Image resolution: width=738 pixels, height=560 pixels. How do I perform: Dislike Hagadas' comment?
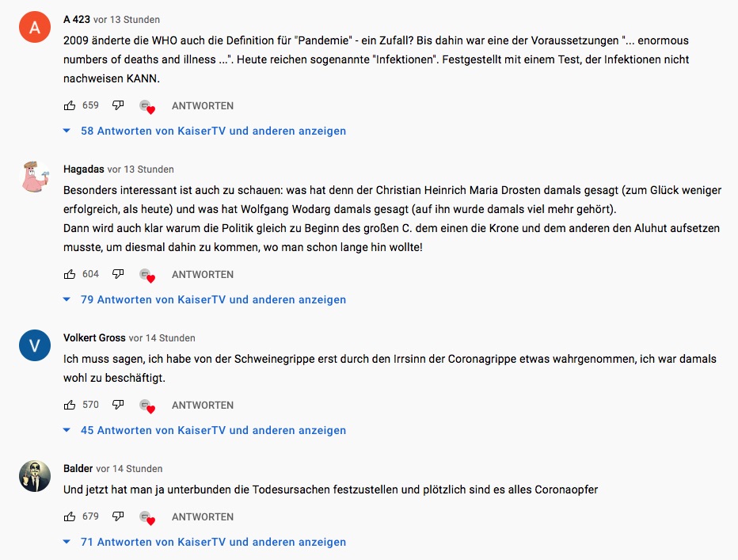[117, 274]
